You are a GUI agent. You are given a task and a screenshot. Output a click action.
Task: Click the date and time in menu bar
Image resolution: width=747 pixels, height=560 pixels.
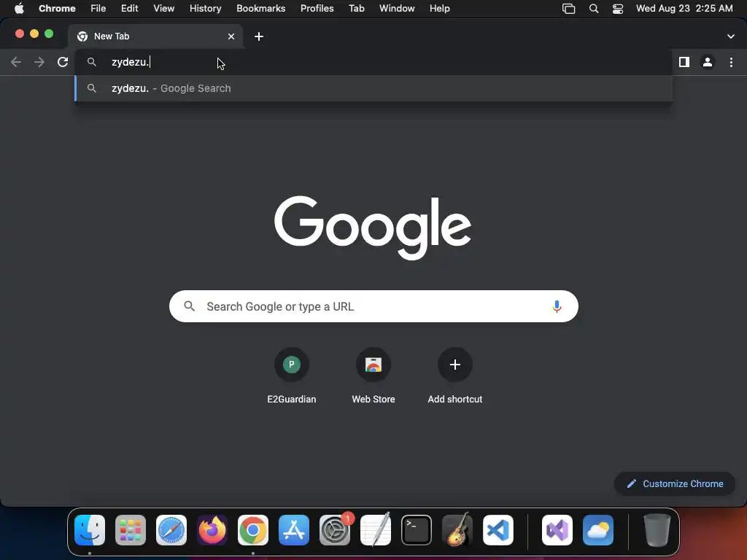tap(684, 8)
